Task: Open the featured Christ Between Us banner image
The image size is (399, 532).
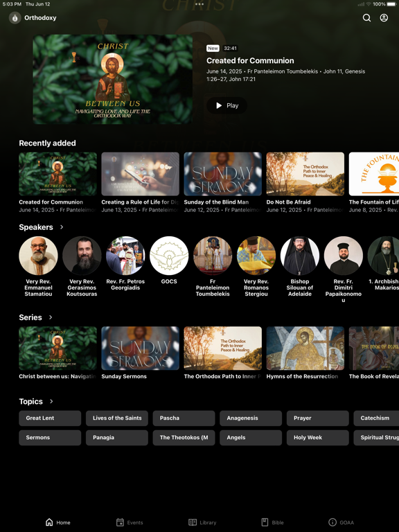Action: coord(113,79)
